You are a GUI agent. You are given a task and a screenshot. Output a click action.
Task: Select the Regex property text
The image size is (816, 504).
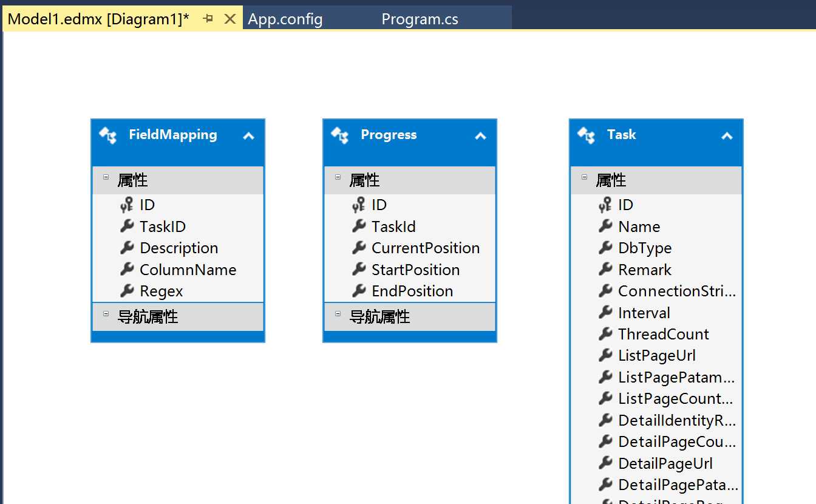point(161,291)
